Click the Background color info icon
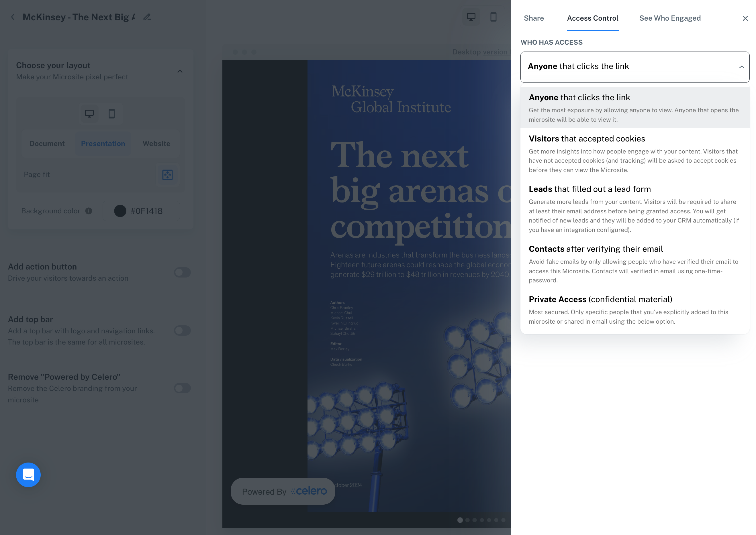 pos(89,211)
